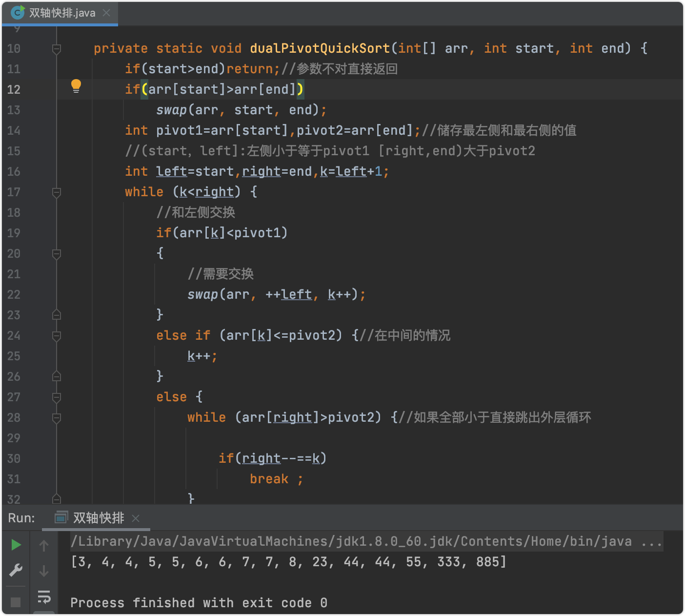Click 'return' keyword on line 11
Viewport: 685px width, 616px height.
(250, 69)
